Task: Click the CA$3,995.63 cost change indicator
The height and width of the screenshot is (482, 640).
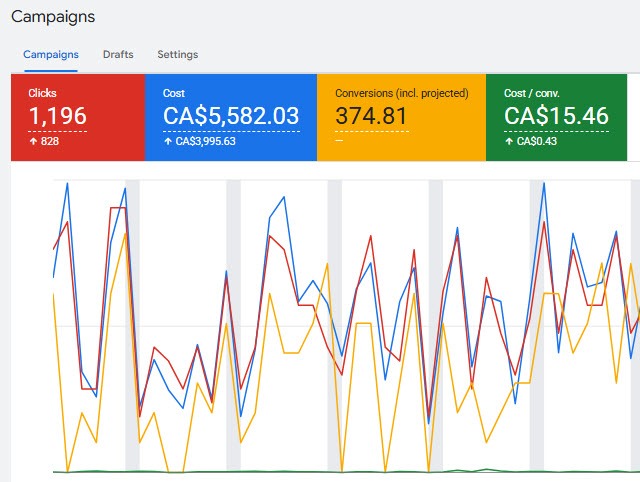Action: coord(200,141)
